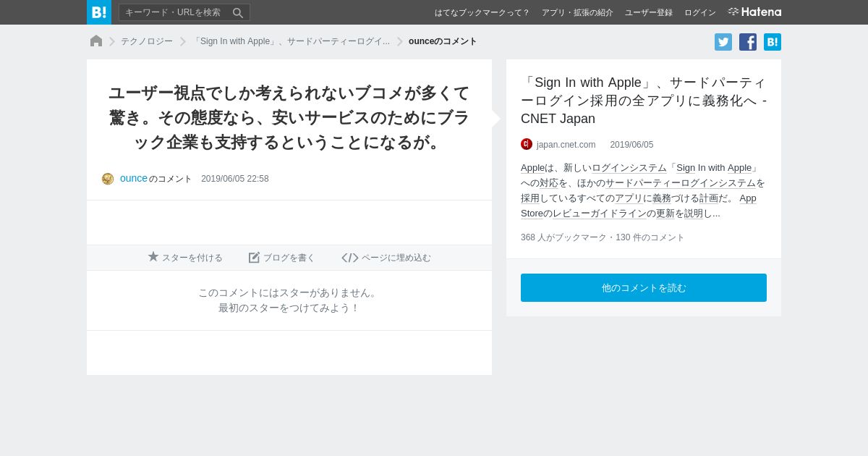Select the このコメントにはスターがありません message
This screenshot has height=456, width=868.
coord(289,292)
